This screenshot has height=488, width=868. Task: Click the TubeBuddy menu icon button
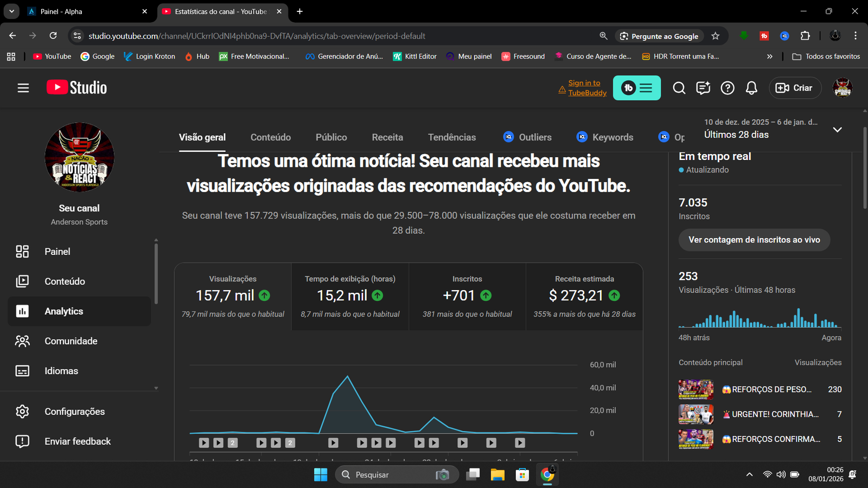pyautogui.click(x=637, y=88)
